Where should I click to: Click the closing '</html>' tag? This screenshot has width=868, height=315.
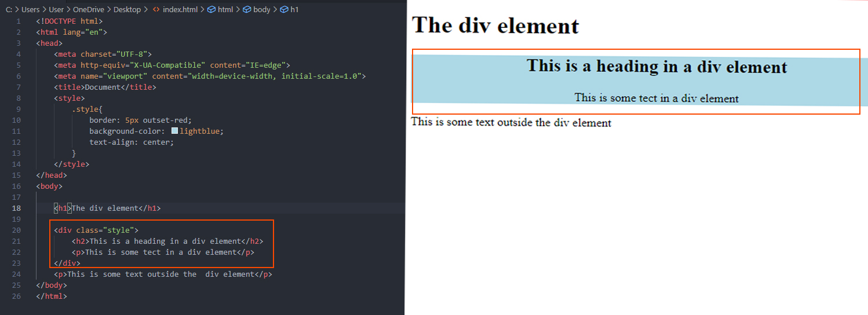52,296
